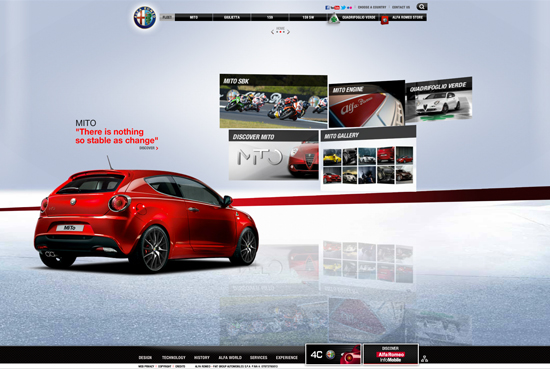Open the 159 menu item
This screenshot has width=550, height=369.
click(270, 17)
